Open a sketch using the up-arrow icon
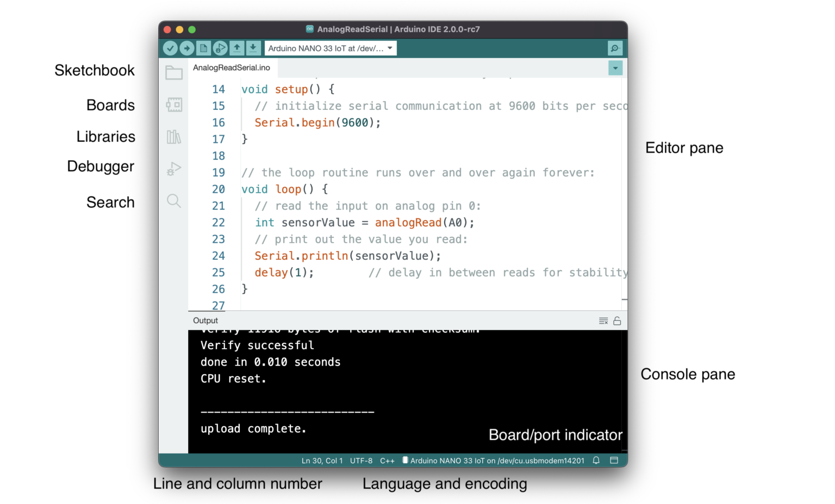 [236, 48]
